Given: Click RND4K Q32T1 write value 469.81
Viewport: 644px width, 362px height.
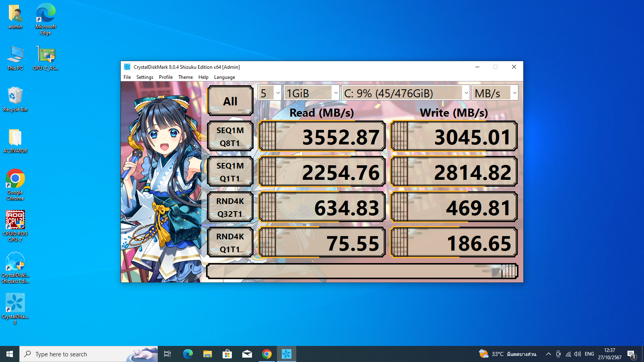Looking at the screenshot, I should [x=454, y=207].
